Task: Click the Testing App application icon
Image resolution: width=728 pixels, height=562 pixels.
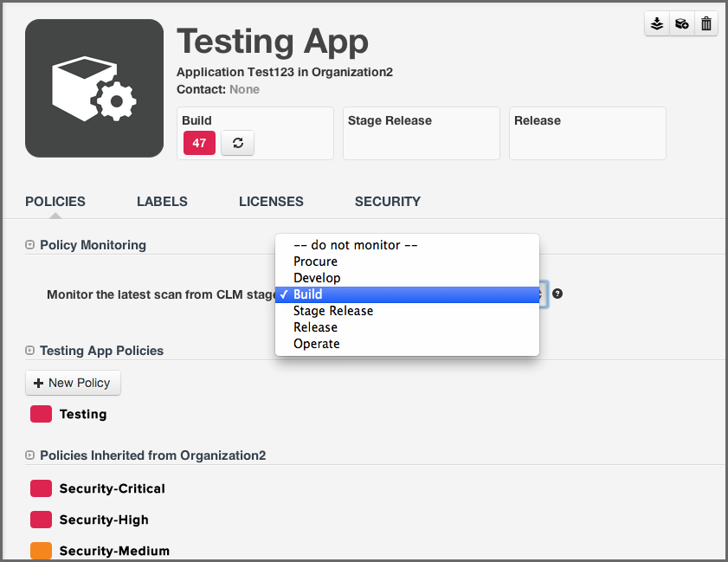Action: [93, 87]
